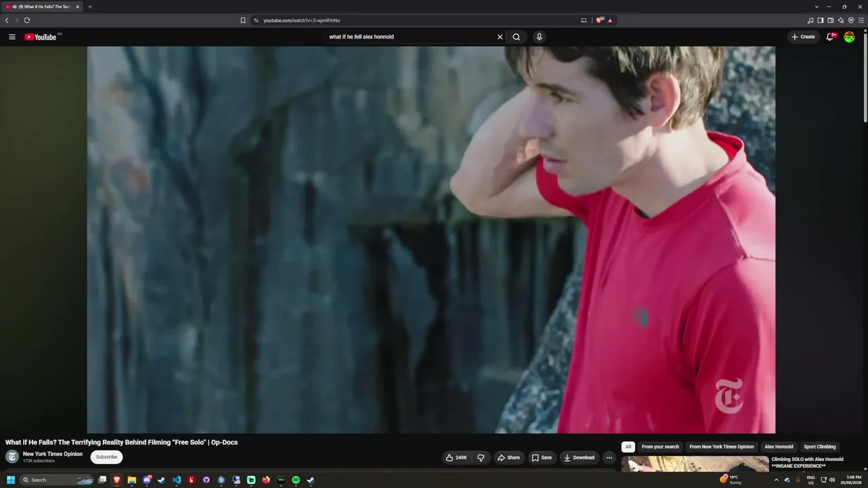Image resolution: width=868 pixels, height=488 pixels.
Task: Go back in browser history
Action: (x=7, y=20)
